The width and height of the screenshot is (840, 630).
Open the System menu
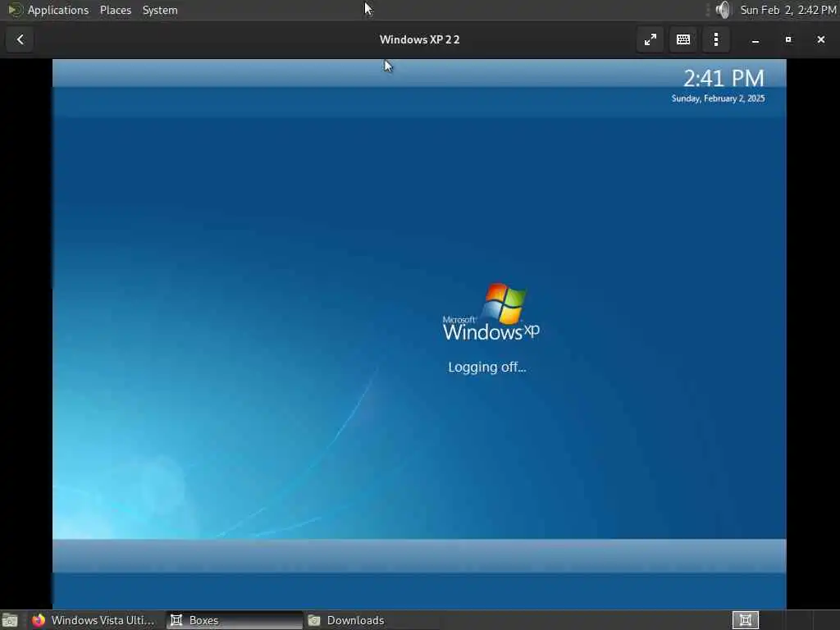pyautogui.click(x=160, y=10)
